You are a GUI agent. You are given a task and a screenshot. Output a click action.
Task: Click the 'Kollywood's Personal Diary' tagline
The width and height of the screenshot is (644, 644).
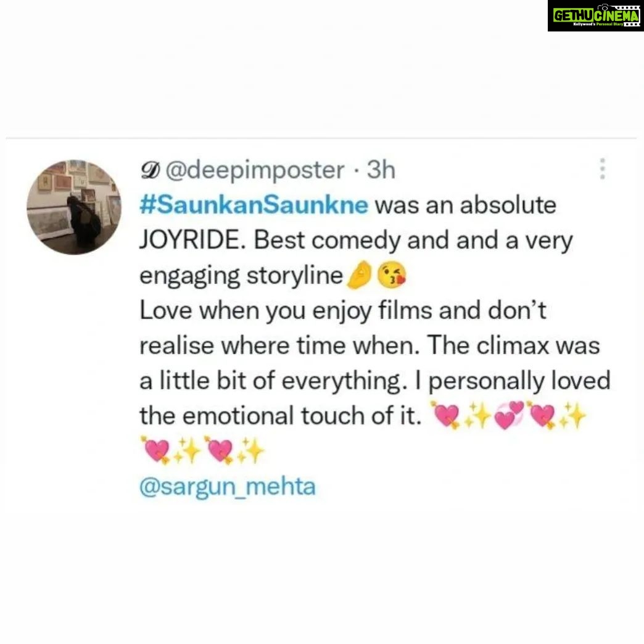(598, 24)
